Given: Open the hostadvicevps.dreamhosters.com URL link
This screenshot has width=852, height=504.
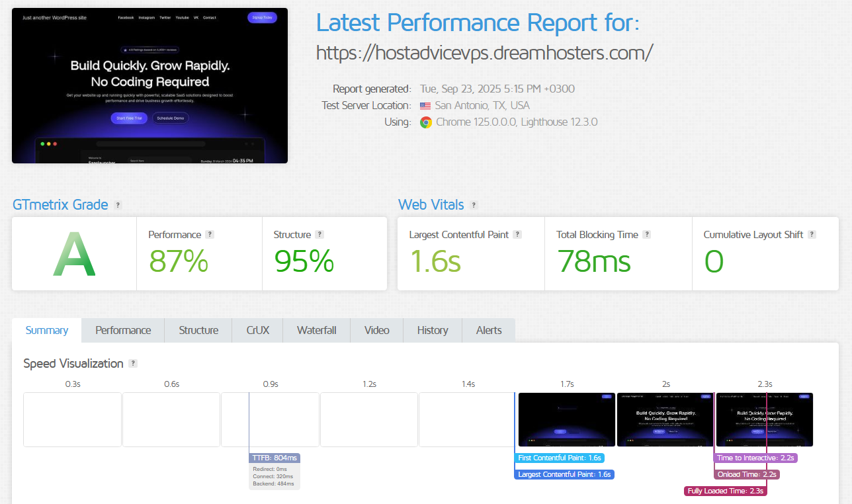Looking at the screenshot, I should (x=485, y=52).
